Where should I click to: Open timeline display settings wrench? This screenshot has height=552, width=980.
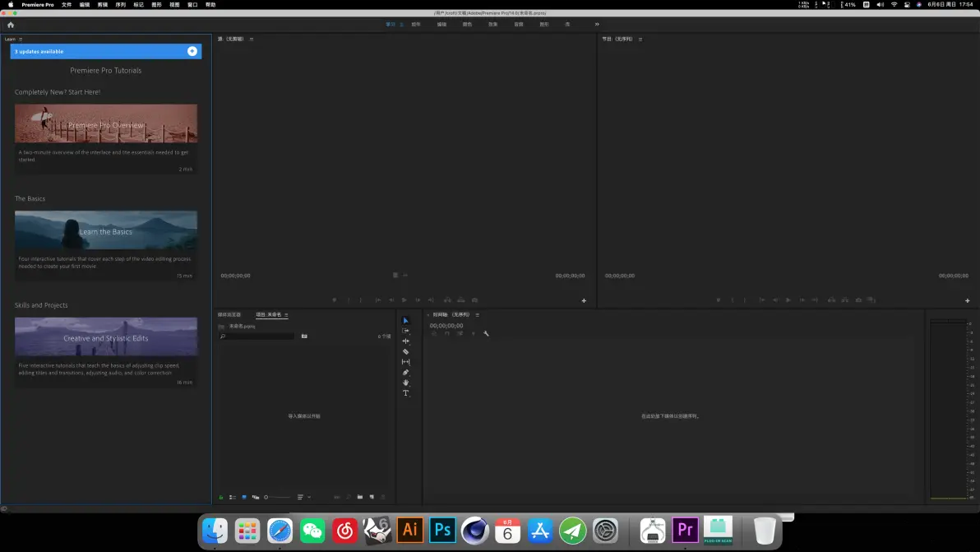(486, 334)
